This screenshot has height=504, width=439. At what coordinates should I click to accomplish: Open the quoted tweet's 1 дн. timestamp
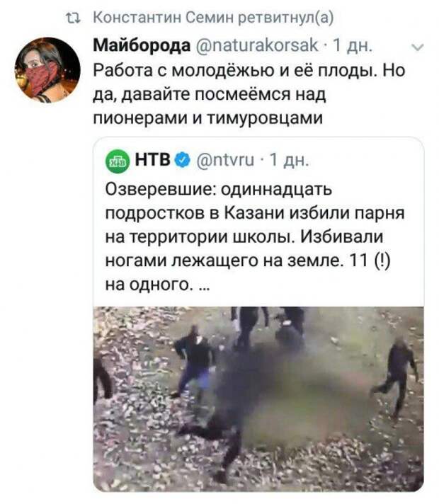[289, 160]
